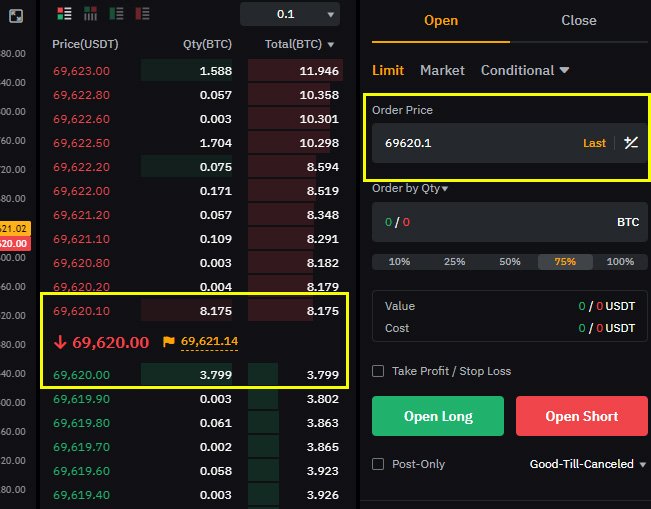
Task: Show only buy orders view icon
Action: pyautogui.click(x=116, y=14)
